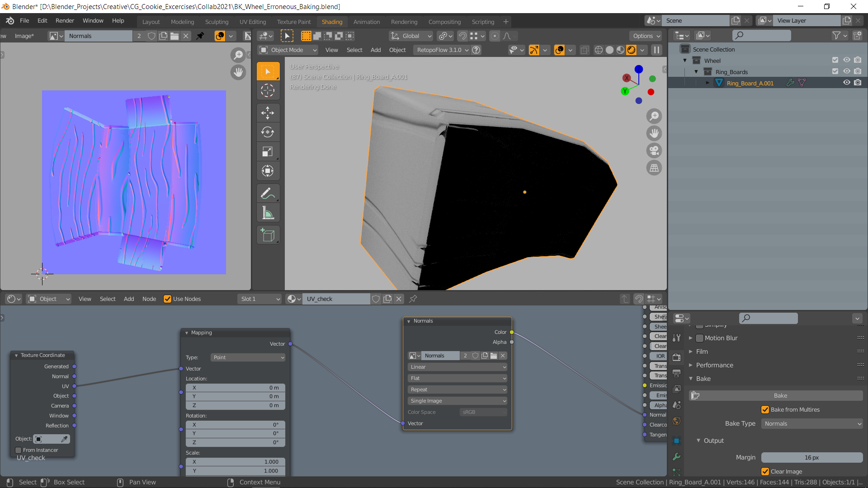The image size is (868, 488).
Task: Click the 3D Cursor tool
Action: (x=268, y=90)
